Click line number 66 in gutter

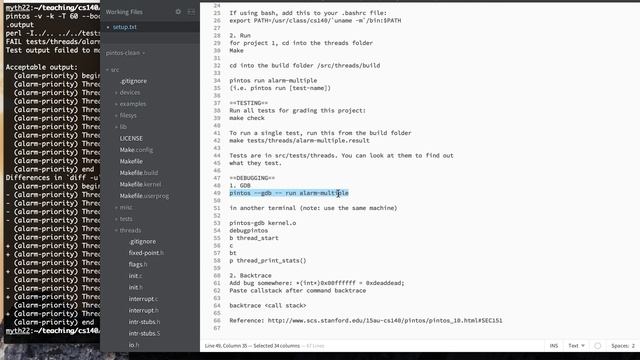click(x=217, y=320)
